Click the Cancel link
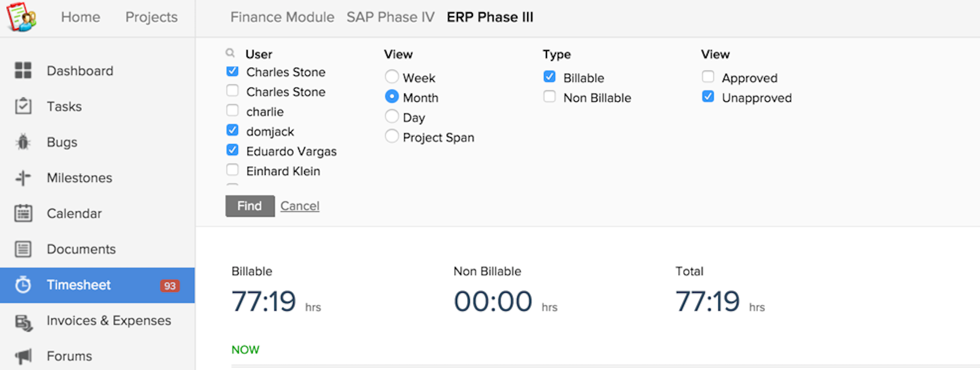The image size is (980, 370). click(x=300, y=206)
